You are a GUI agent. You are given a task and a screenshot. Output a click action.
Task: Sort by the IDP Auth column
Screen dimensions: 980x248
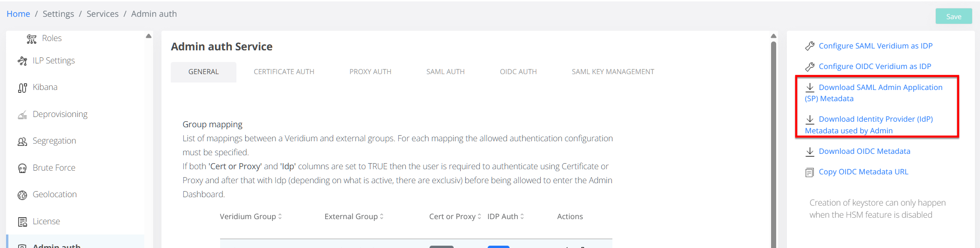click(522, 217)
